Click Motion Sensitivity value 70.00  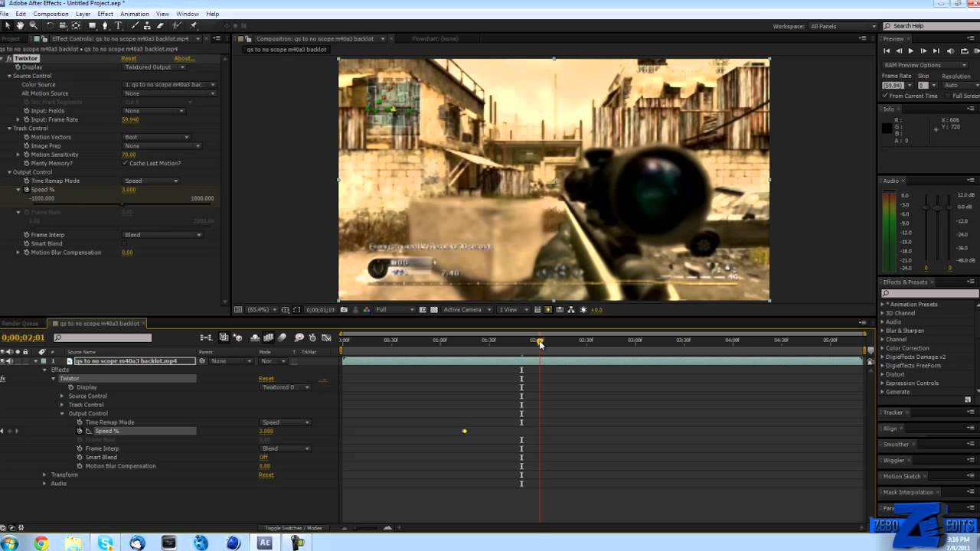tap(129, 155)
